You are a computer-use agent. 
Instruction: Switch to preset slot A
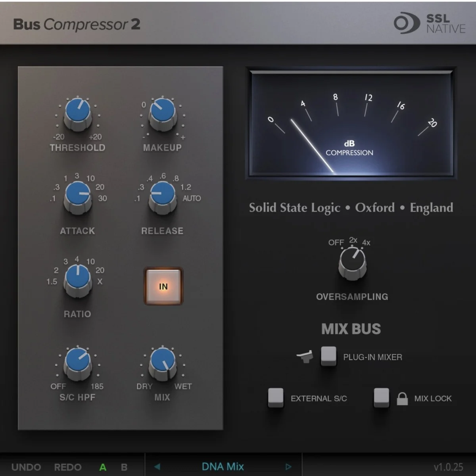(102, 467)
